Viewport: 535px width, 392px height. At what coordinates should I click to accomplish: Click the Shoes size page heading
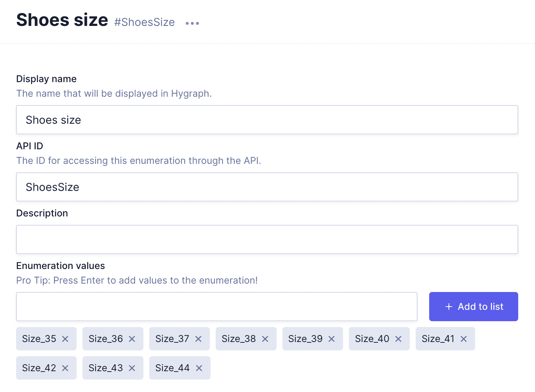(62, 20)
